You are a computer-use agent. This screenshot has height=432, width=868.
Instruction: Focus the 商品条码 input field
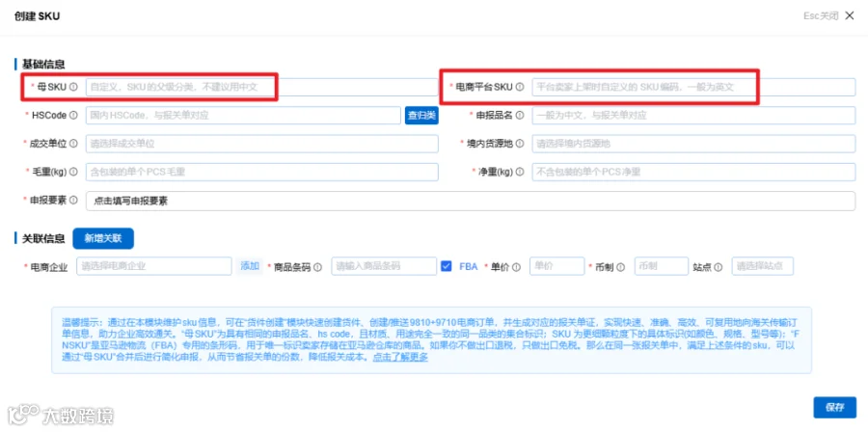(384, 266)
